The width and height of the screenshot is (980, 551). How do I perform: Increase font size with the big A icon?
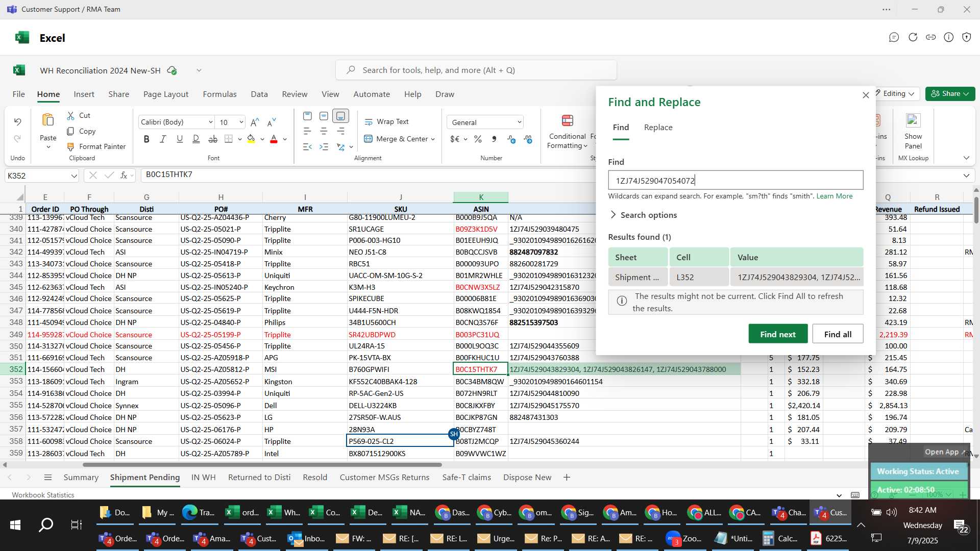pos(255,122)
